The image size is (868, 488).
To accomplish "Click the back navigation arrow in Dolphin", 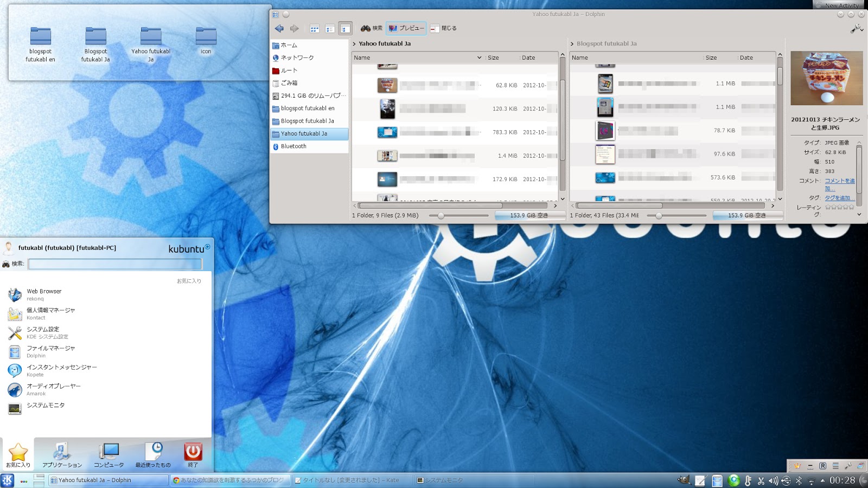I will (x=280, y=29).
